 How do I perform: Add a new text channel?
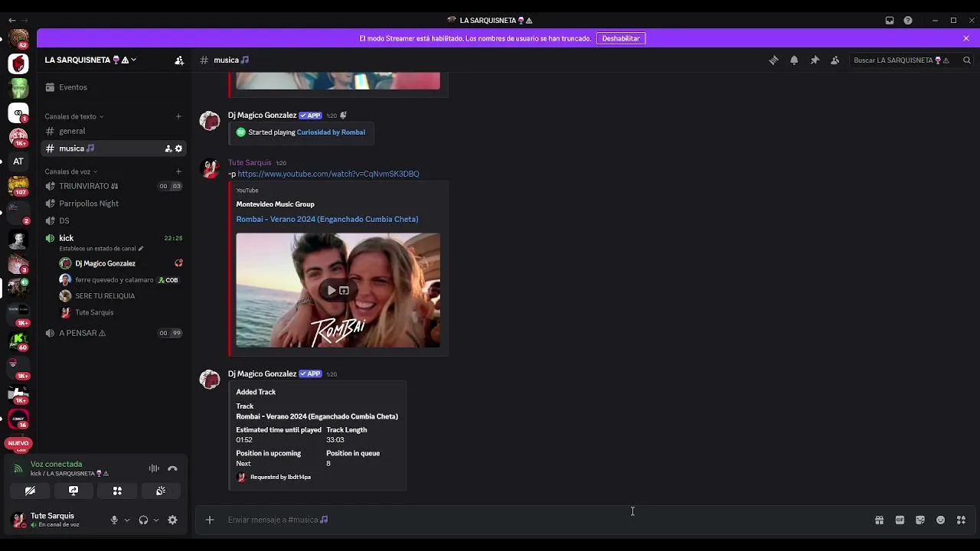tap(178, 116)
